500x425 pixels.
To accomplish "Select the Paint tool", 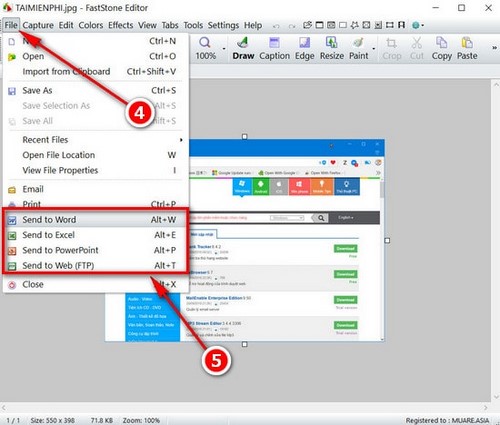I will click(359, 48).
